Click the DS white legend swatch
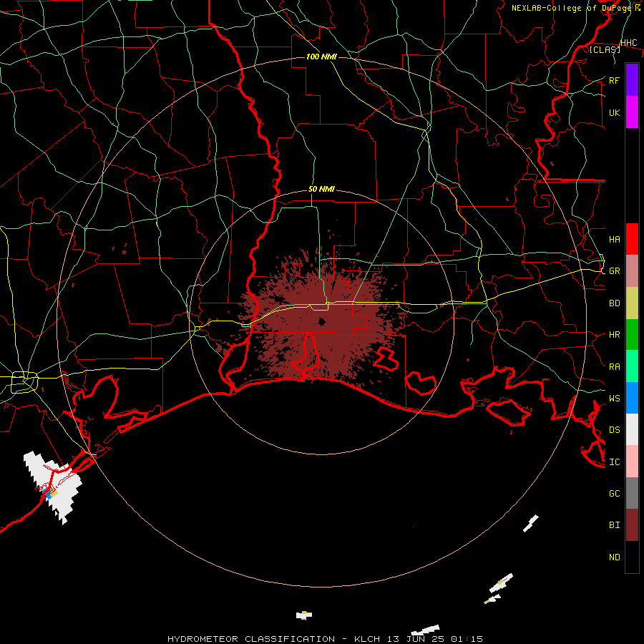644x644 pixels. point(632,429)
